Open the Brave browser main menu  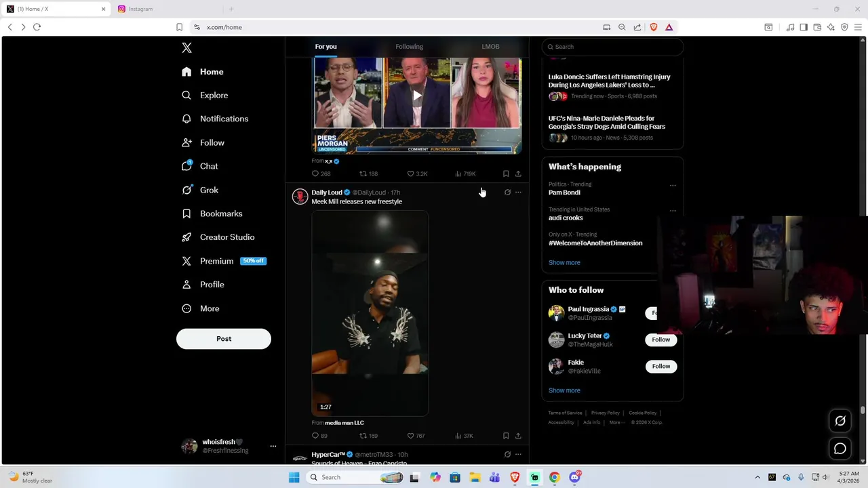(858, 27)
